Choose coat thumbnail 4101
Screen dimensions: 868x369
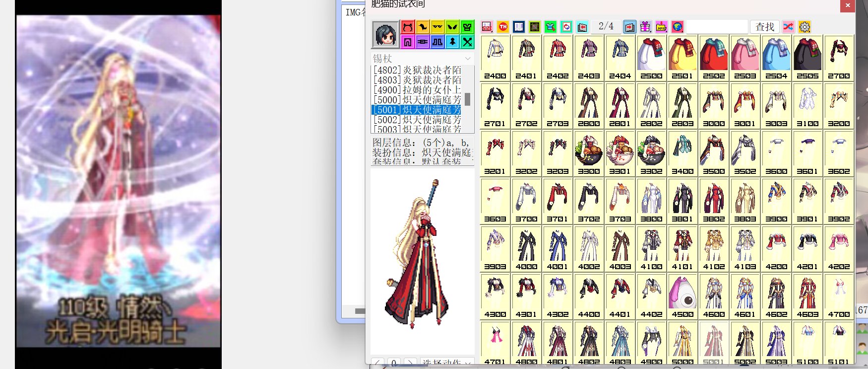pos(682,249)
